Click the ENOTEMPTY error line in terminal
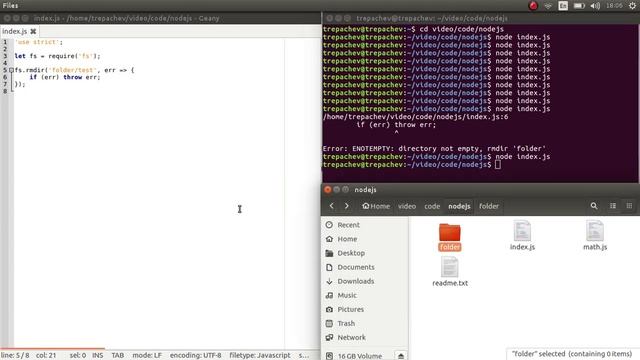 (x=434, y=149)
